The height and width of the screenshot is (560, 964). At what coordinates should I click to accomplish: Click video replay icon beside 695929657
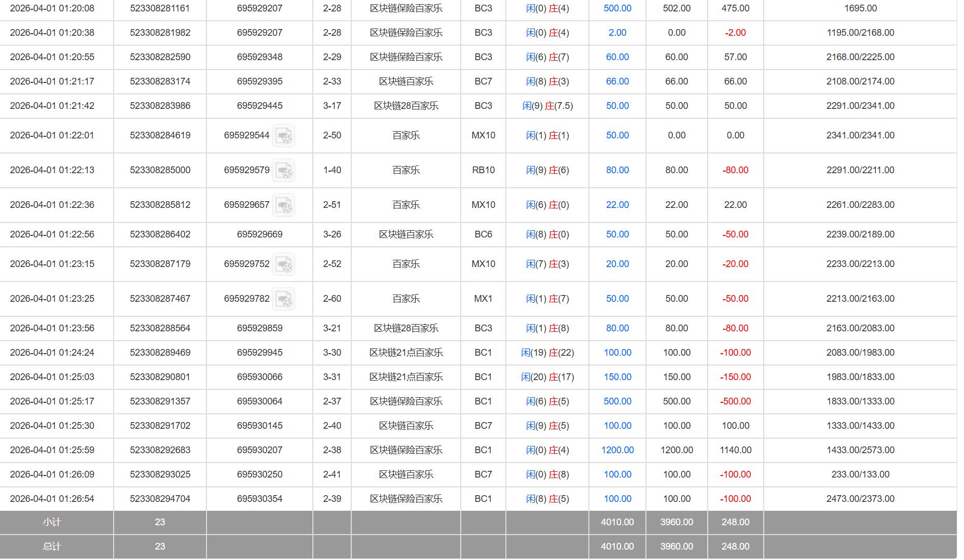click(284, 205)
